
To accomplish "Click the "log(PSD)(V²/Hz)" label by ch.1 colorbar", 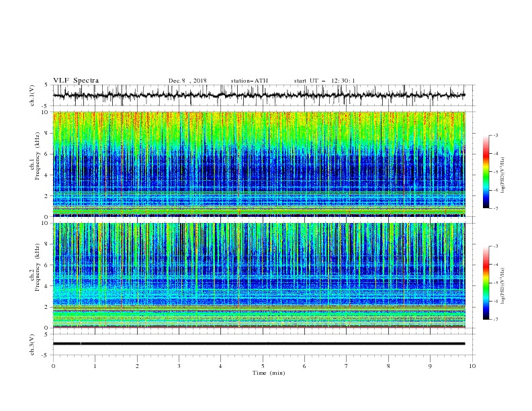I will coord(502,175).
